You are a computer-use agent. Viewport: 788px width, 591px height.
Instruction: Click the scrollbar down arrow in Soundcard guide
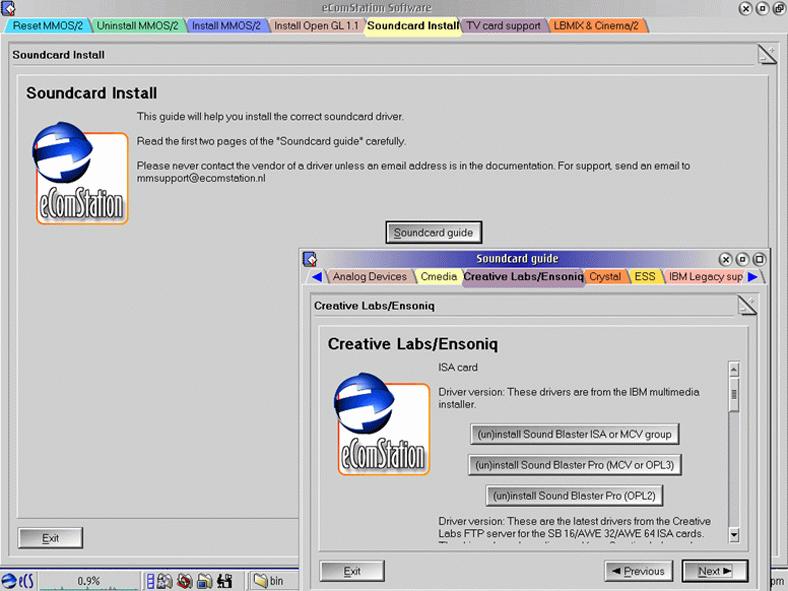point(734,534)
